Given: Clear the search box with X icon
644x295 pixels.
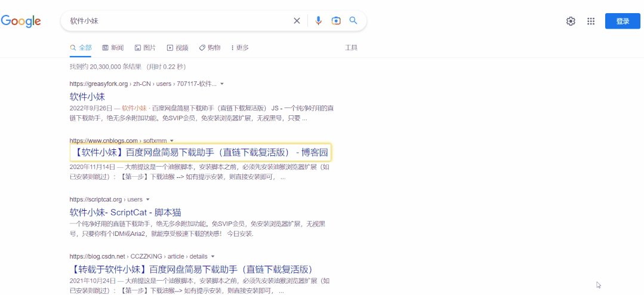Looking at the screenshot, I should 297,20.
